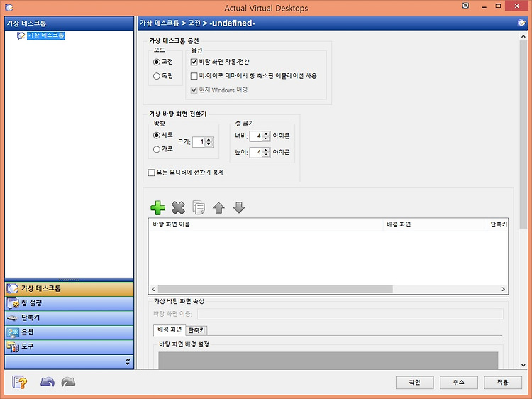Viewport: 532px width, 399px height.
Task: Click the 확인 button
Action: point(415,383)
